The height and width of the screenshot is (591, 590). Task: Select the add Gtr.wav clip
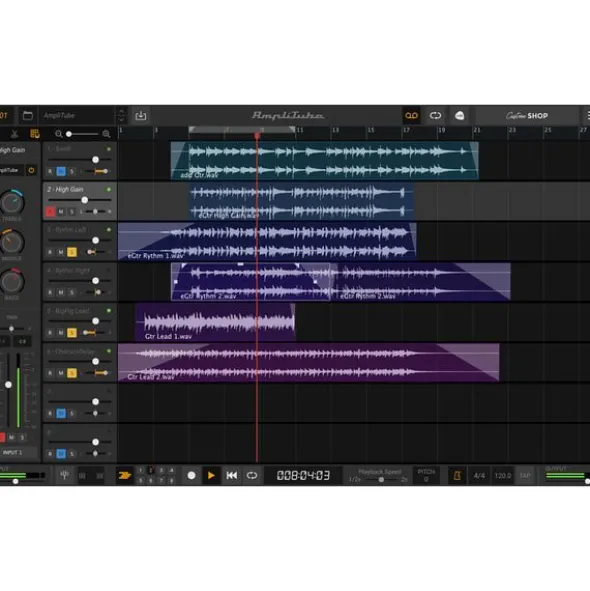pos(325,161)
